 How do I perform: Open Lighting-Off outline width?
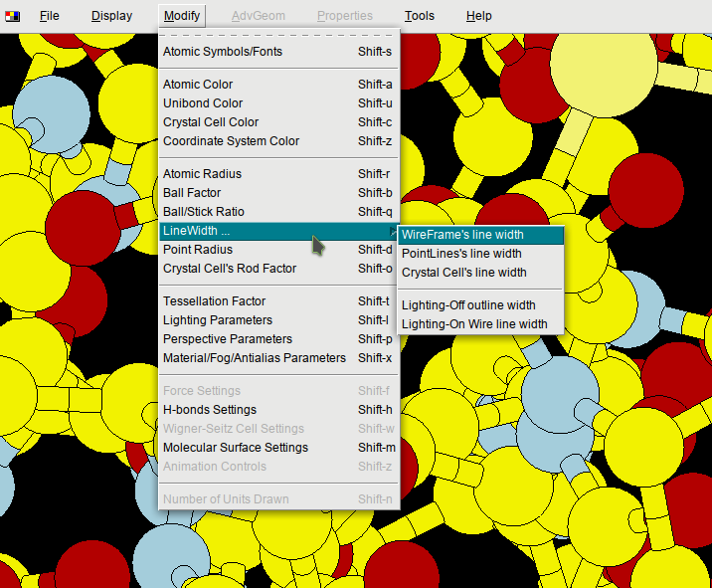click(x=480, y=305)
